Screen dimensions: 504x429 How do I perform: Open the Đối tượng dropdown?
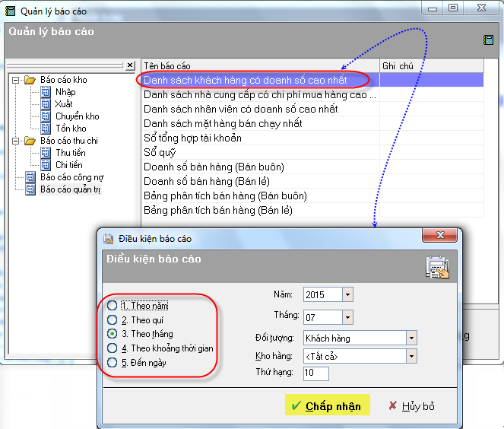(x=411, y=338)
